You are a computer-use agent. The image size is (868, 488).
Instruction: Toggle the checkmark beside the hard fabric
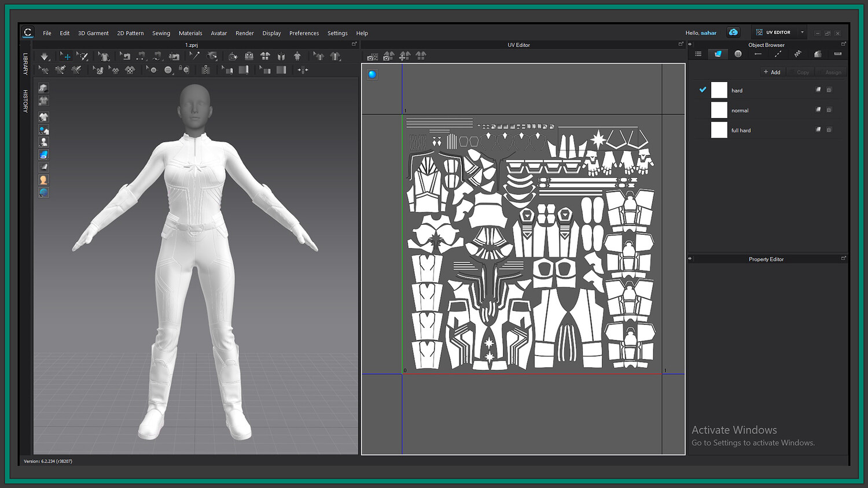click(703, 90)
